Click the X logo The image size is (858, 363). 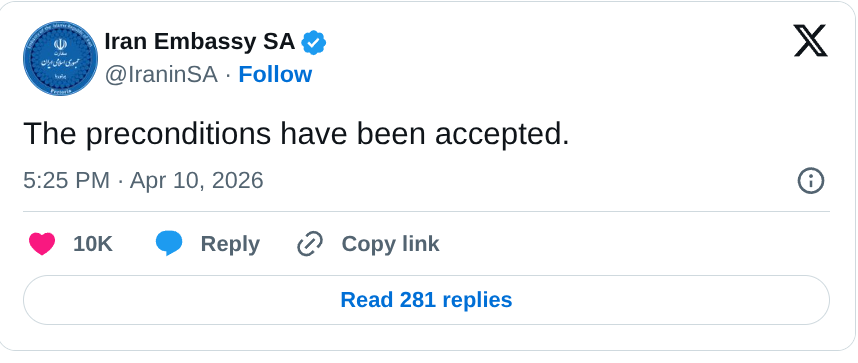[x=810, y=42]
